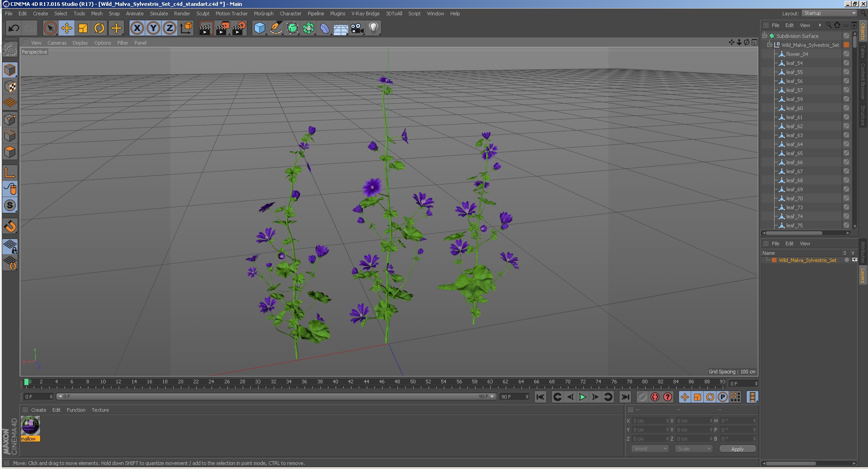Click the Apply button
The image size is (868, 469).
737,449
